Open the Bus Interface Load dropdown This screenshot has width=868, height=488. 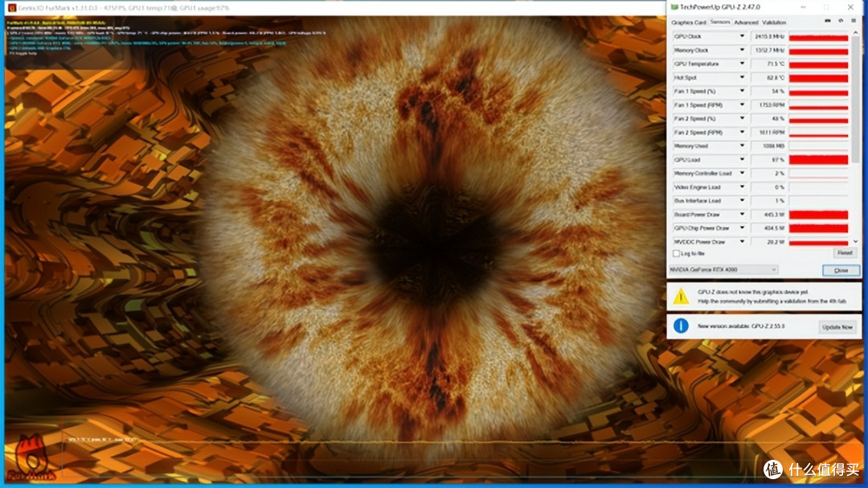click(x=743, y=200)
